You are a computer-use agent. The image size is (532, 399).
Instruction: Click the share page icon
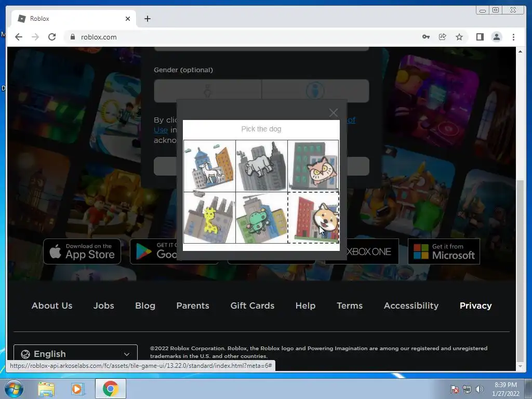(x=443, y=37)
